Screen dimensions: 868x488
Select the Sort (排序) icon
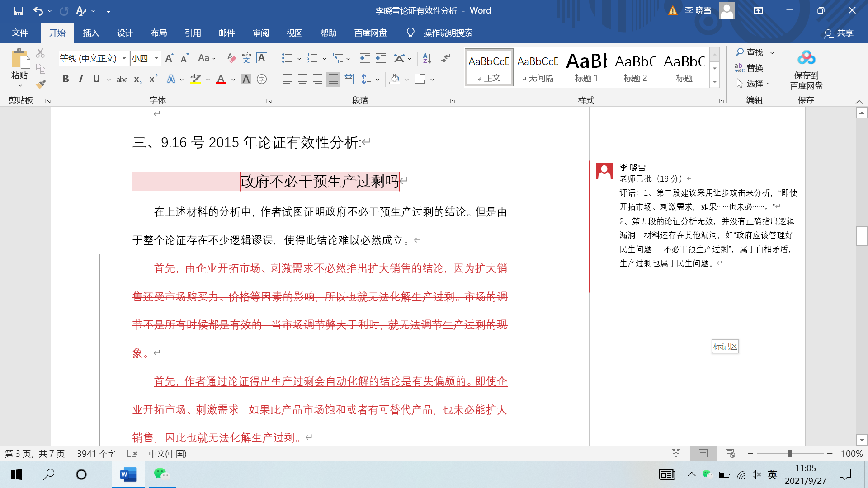click(425, 58)
